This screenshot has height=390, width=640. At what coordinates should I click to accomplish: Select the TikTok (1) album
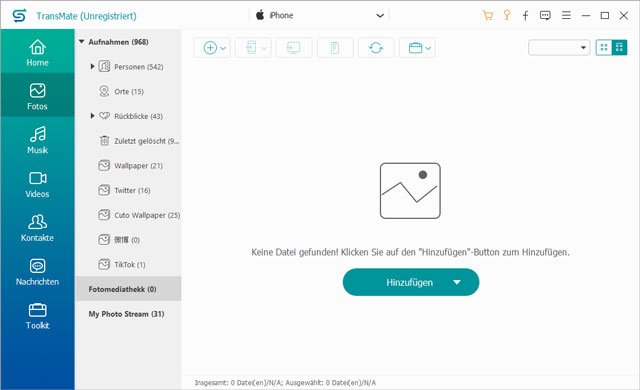(x=130, y=265)
